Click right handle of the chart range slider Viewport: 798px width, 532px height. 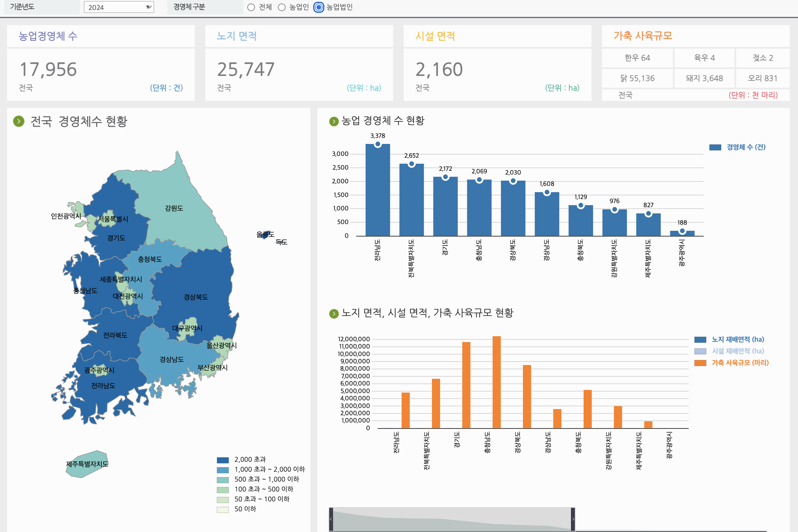[x=573, y=519]
